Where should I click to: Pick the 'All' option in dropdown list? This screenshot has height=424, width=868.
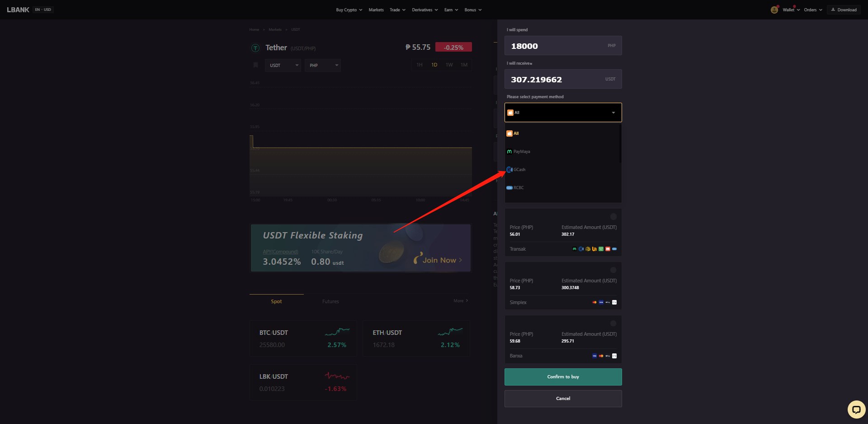coord(563,133)
